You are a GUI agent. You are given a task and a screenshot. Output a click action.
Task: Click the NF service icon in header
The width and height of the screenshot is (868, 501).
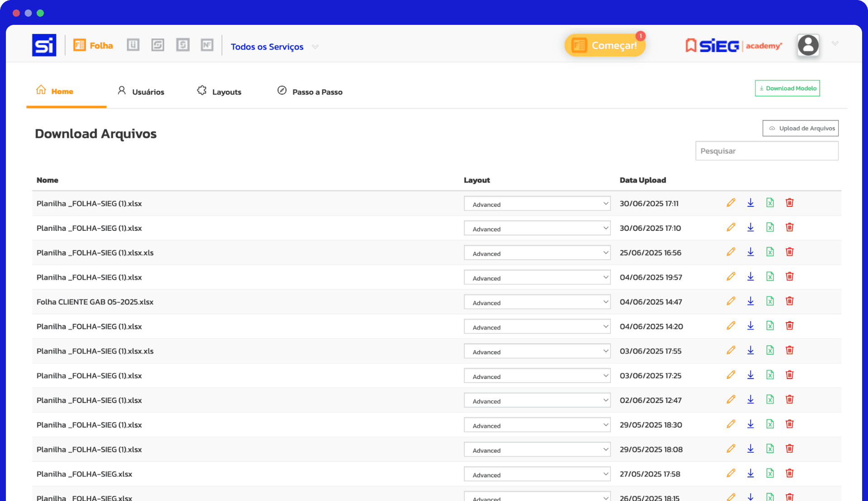[x=207, y=45]
